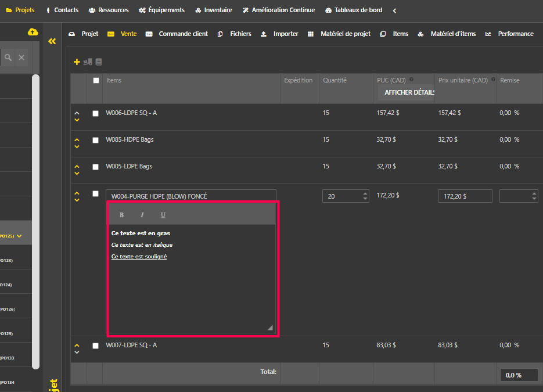The height and width of the screenshot is (392, 543).
Task: Clear the sidebar search with the X icon
Action: pos(21,57)
